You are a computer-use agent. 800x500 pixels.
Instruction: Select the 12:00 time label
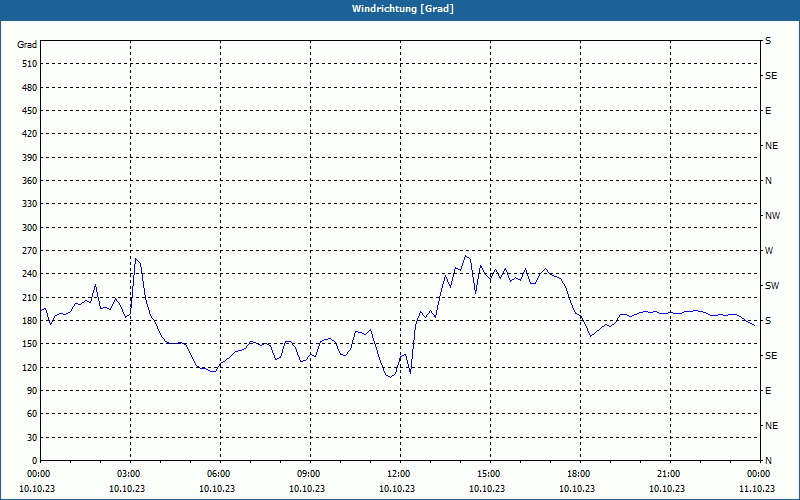[397, 474]
